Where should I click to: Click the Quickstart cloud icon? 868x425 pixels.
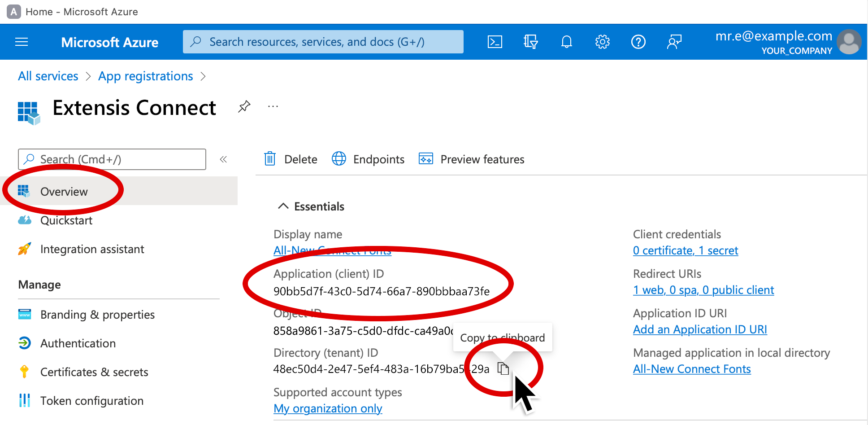click(x=25, y=220)
